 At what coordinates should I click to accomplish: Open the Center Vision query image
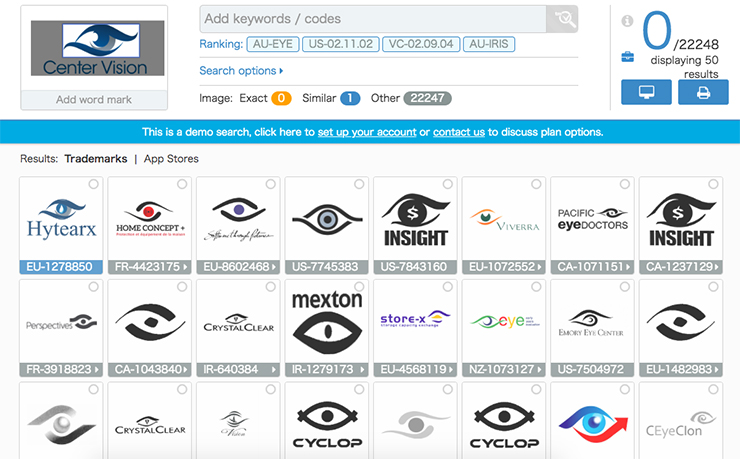98,48
